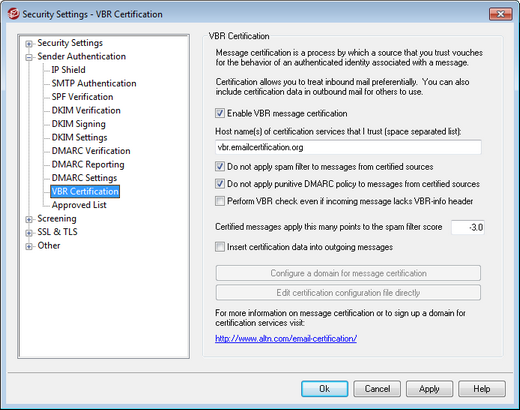Uncheck Do not apply spam filter option
Screen dimensions: 520x410
coord(220,166)
